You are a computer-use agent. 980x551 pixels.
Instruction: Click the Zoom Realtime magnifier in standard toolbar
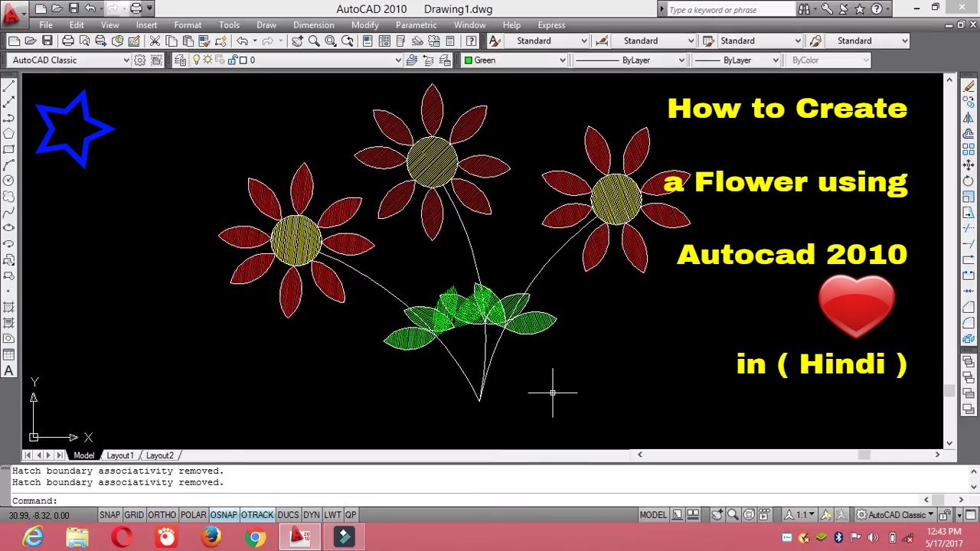click(x=314, y=41)
